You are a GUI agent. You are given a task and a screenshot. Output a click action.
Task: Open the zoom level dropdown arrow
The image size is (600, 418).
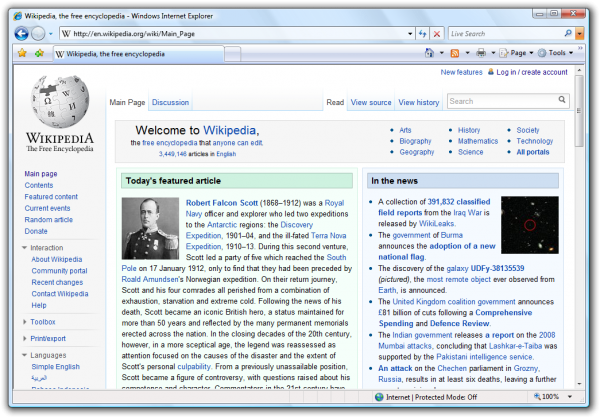(x=570, y=397)
